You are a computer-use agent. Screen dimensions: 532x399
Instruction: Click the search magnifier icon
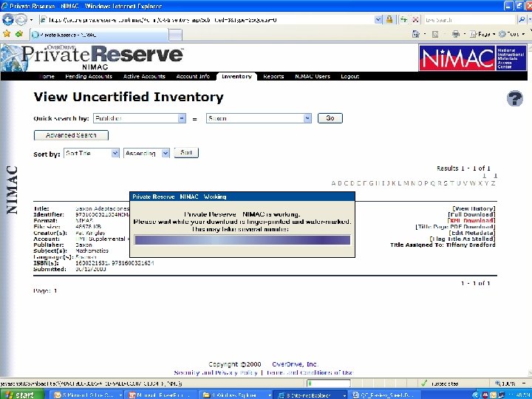pyautogui.click(x=521, y=20)
